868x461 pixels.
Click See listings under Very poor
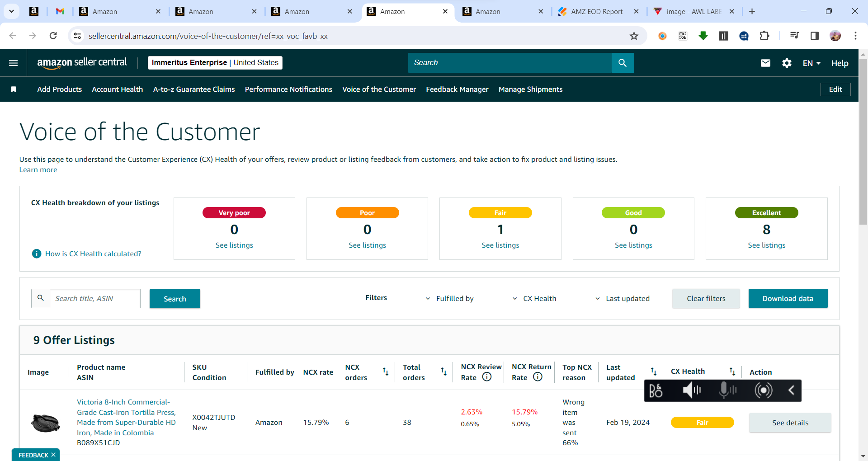click(x=234, y=245)
